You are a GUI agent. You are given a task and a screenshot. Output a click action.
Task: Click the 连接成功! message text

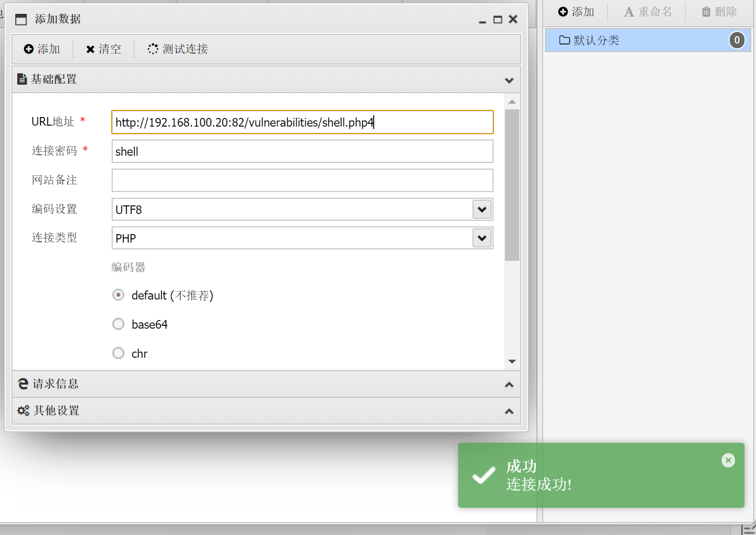[x=539, y=484]
